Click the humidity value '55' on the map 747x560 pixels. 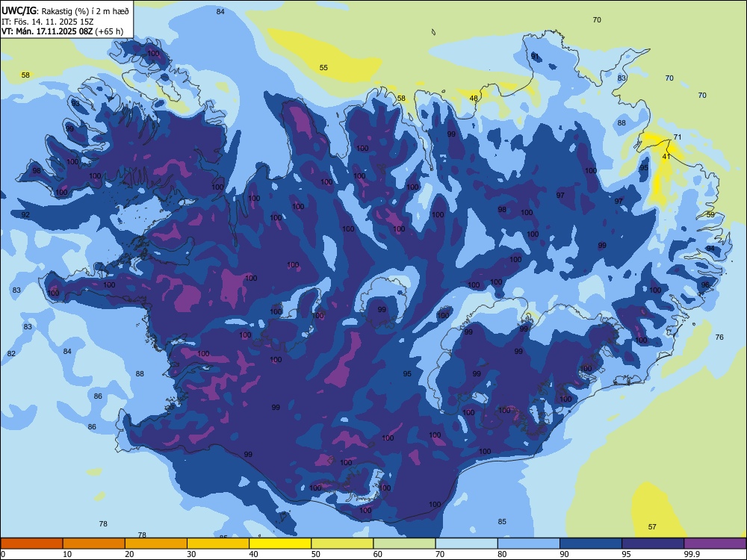pyautogui.click(x=323, y=68)
